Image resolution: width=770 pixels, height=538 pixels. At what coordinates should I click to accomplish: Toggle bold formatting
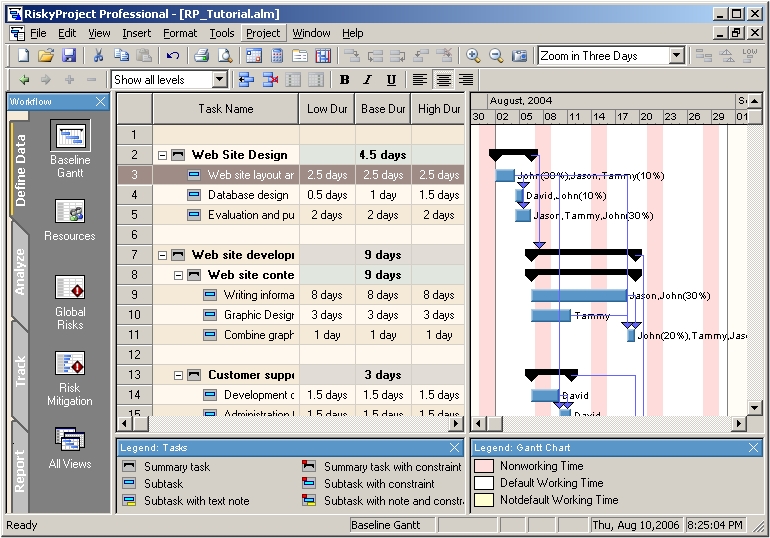coord(345,80)
